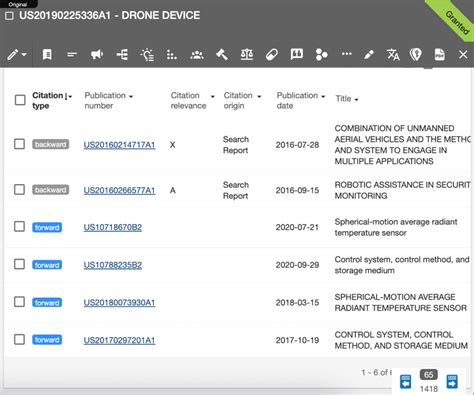Open Citation relevance column dropdown
The height and width of the screenshot is (395, 474).
click(212, 96)
